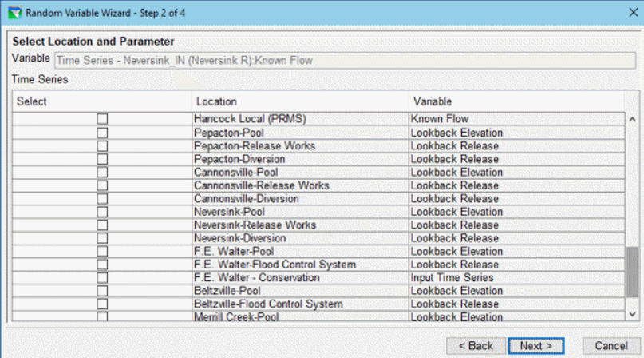644x358 pixels.
Task: Select the Neversink-Pool checkbox
Action: pyautogui.click(x=102, y=212)
